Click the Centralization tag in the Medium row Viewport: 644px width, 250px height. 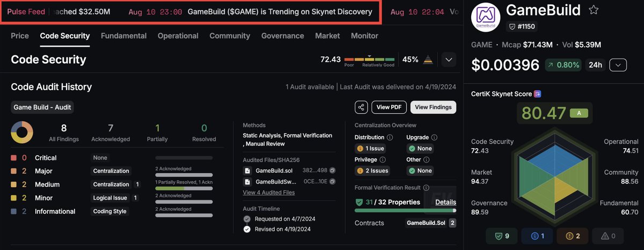(x=111, y=185)
